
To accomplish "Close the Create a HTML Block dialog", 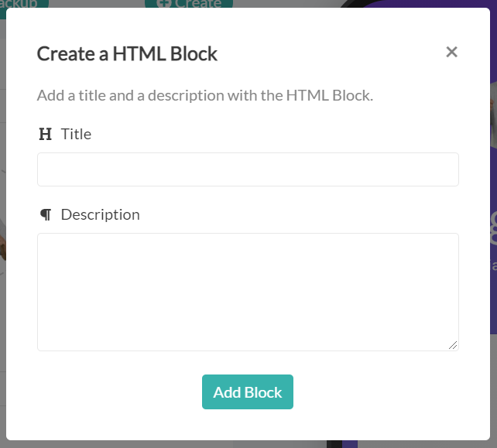I will coord(452,52).
